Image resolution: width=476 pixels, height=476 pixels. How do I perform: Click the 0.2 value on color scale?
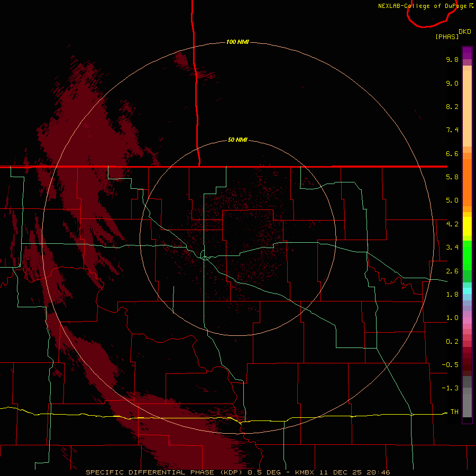[x=452, y=342]
